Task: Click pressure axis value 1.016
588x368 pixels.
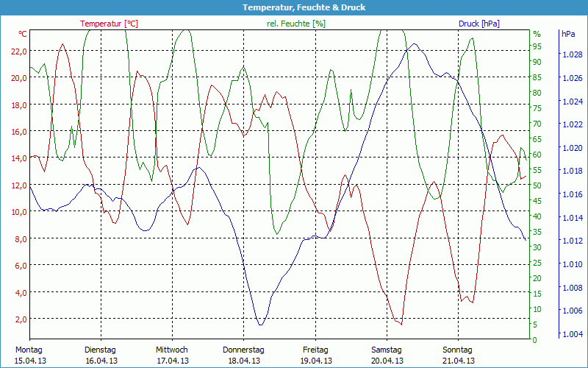Action: click(573, 194)
